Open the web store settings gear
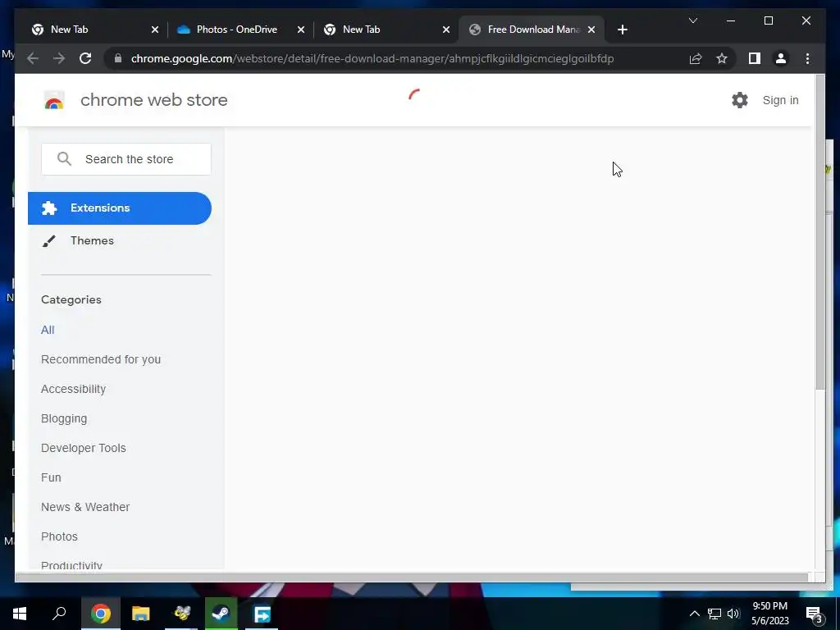This screenshot has width=840, height=630. pyautogui.click(x=740, y=100)
